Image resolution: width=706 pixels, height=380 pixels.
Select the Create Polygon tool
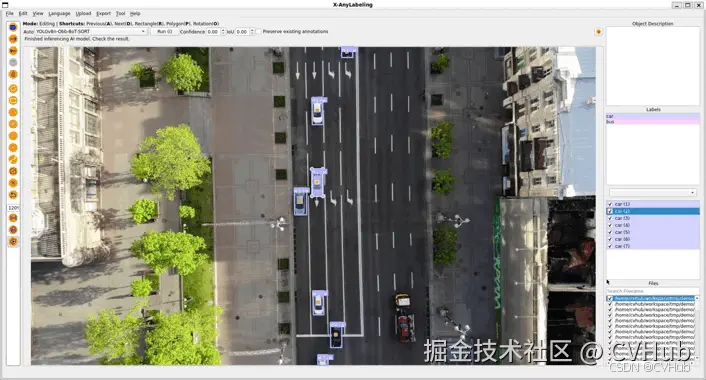tap(13, 89)
